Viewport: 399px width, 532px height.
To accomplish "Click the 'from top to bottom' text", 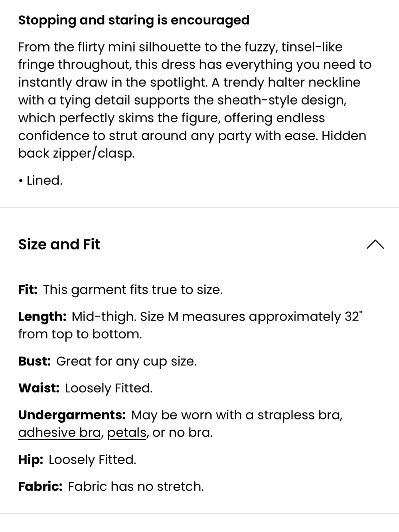I will pos(80,334).
